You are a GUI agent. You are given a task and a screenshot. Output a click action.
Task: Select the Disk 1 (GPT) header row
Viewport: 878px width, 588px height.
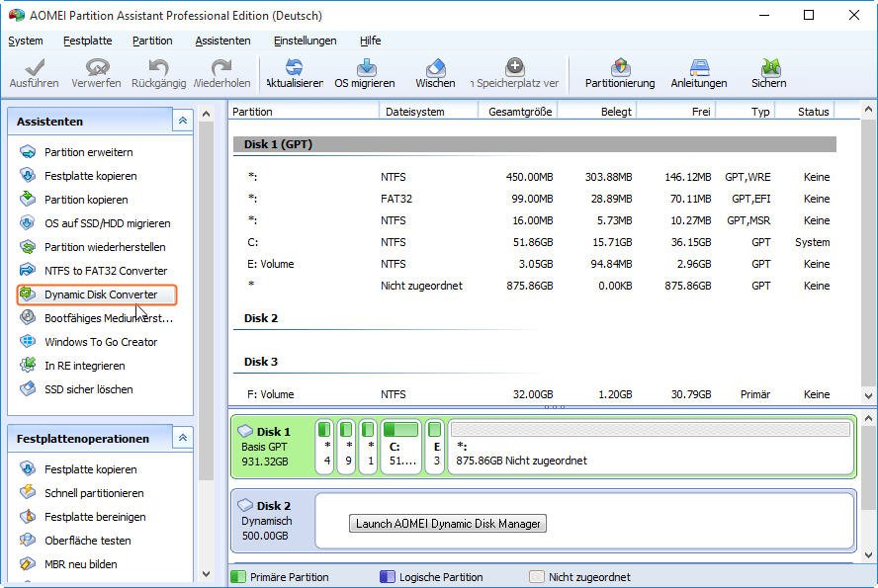click(x=535, y=144)
